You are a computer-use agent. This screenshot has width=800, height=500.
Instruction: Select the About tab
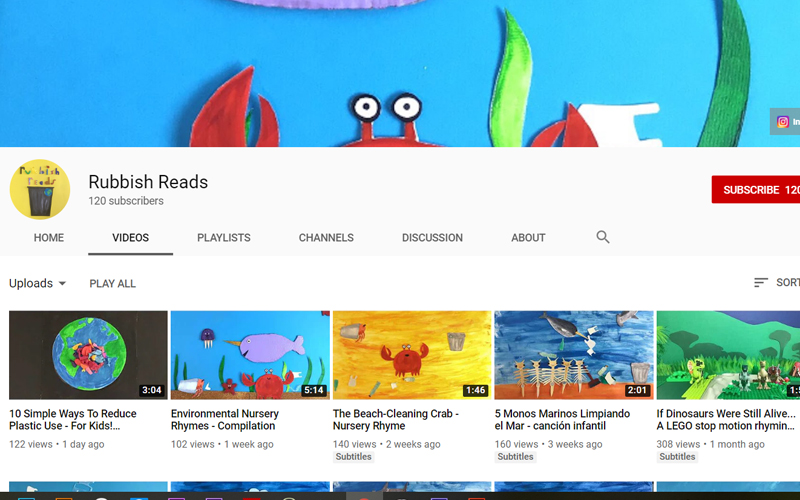click(528, 238)
